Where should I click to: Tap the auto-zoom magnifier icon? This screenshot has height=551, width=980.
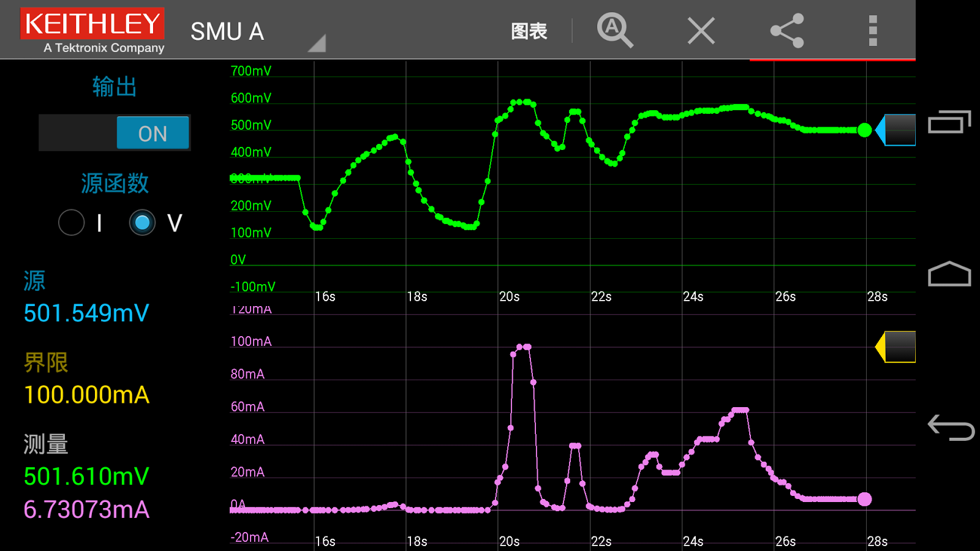615,30
